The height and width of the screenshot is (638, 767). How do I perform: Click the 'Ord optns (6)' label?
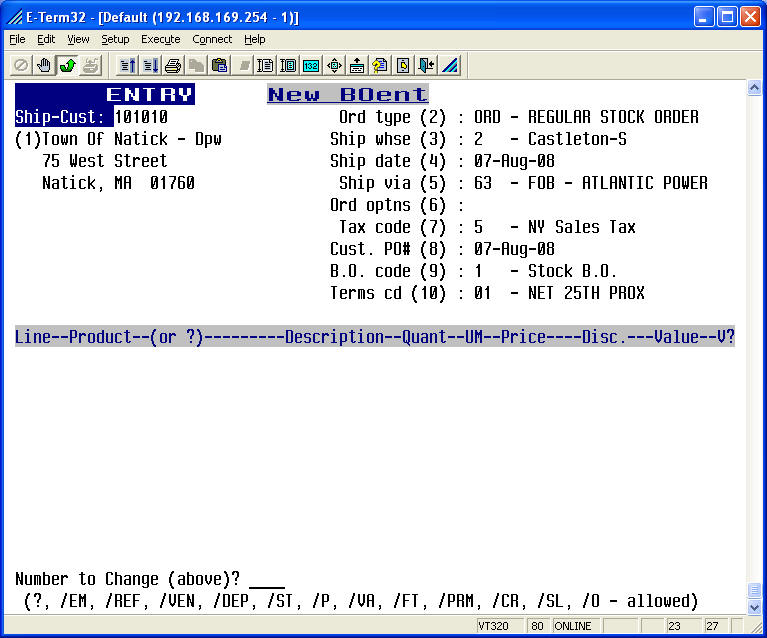[388, 205]
